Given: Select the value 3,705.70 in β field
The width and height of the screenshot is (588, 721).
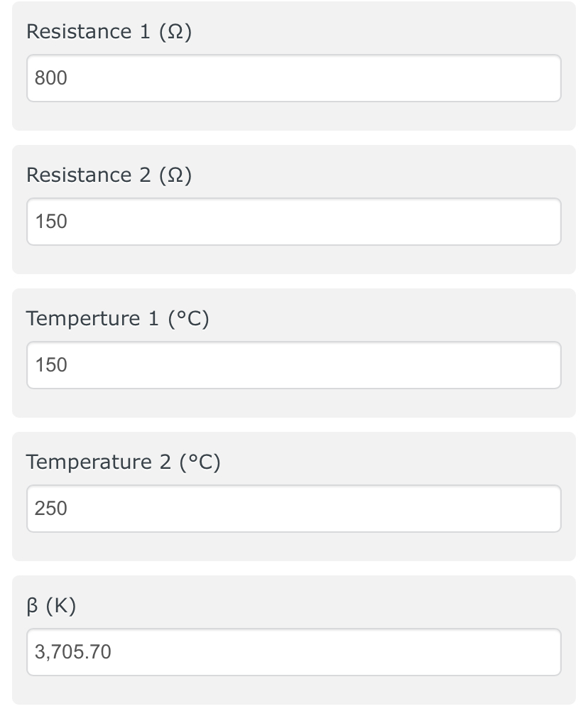Looking at the screenshot, I should pos(72,652).
